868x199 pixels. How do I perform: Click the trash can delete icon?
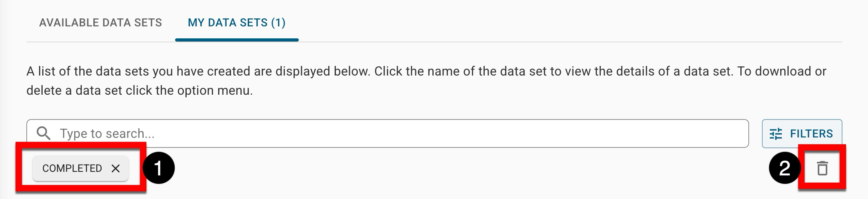click(x=822, y=168)
